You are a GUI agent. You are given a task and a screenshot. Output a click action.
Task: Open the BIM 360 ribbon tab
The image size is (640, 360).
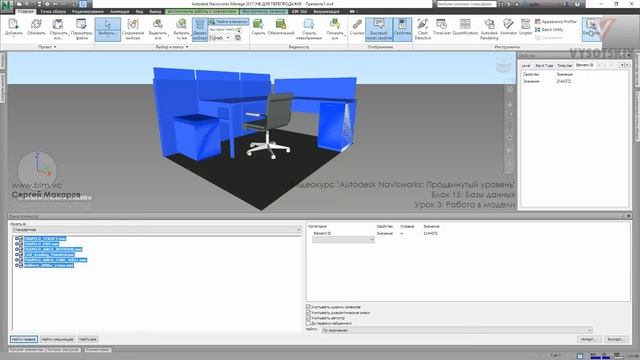coord(299,11)
